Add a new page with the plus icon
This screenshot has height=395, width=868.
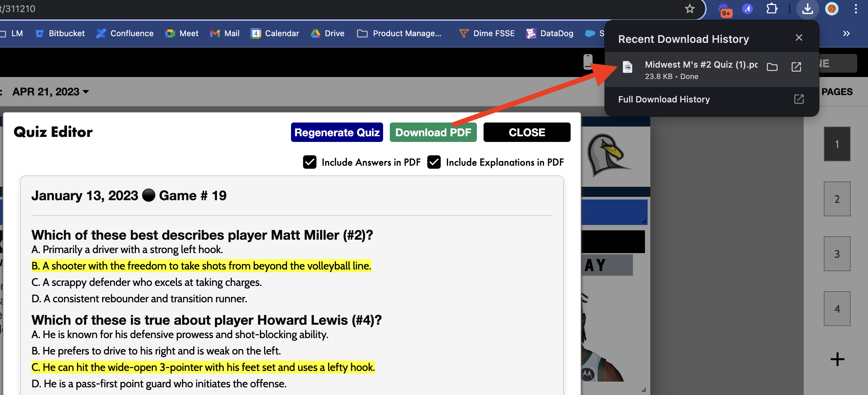click(837, 359)
